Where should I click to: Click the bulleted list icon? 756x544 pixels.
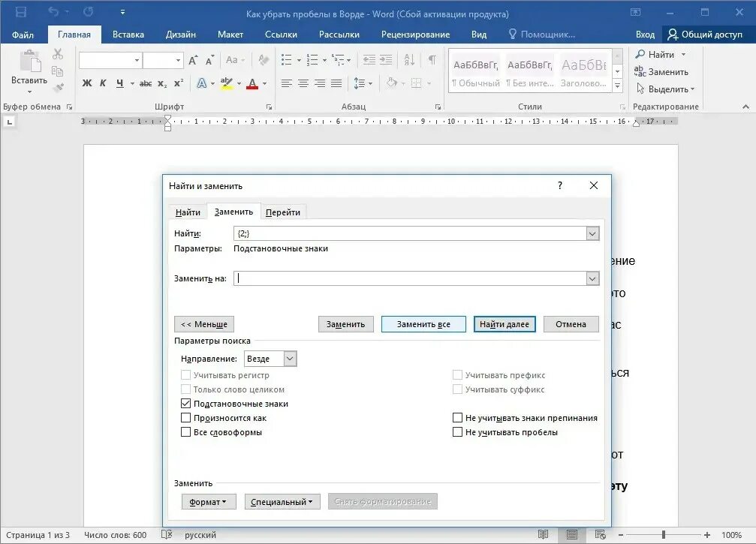point(286,60)
